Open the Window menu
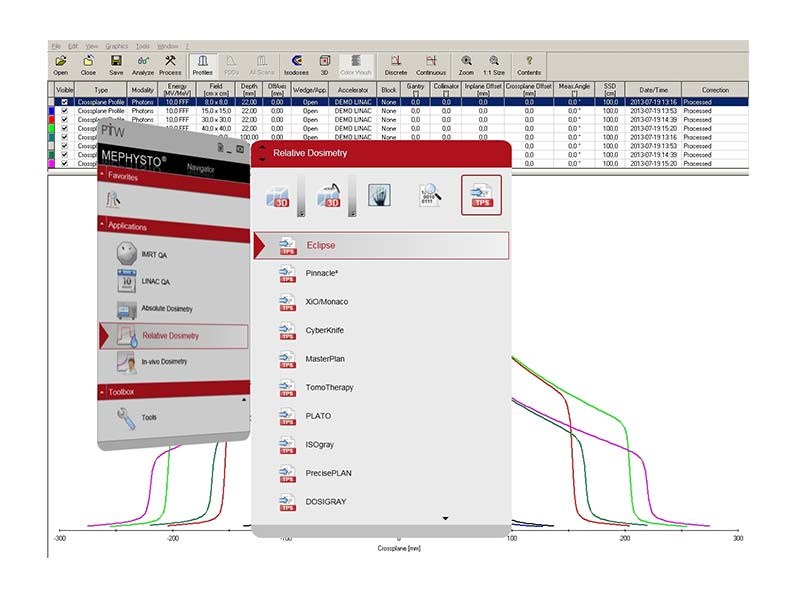This screenshot has width=800, height=600. click(167, 46)
